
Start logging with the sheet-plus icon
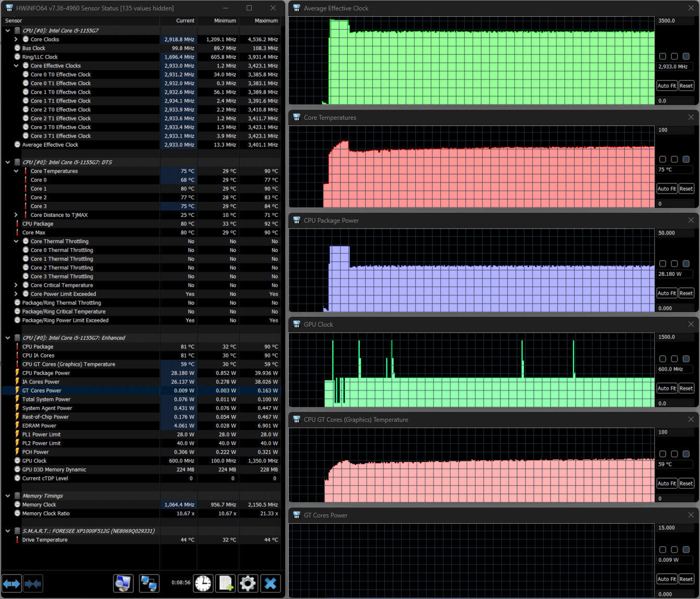pos(226,583)
